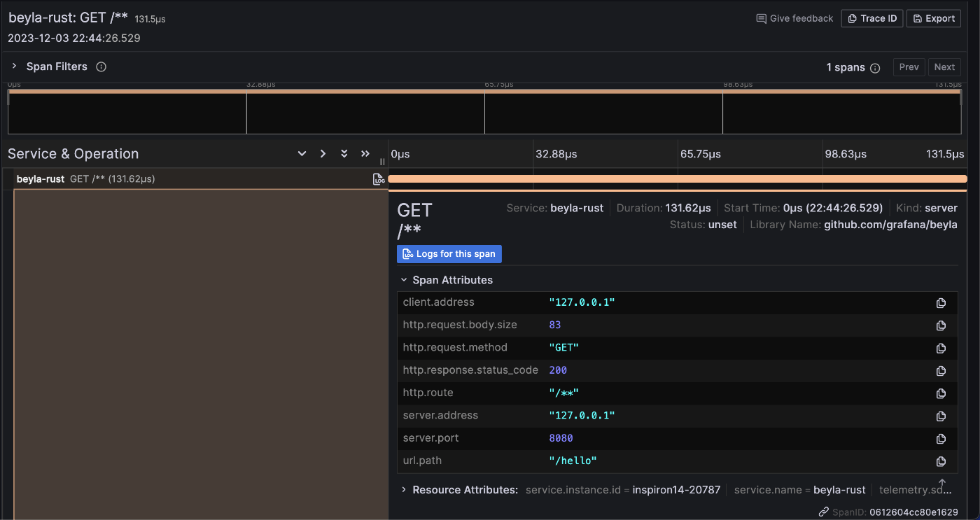The height and width of the screenshot is (520, 980).
Task: Click the "/hello" url.path value
Action: click(x=573, y=461)
